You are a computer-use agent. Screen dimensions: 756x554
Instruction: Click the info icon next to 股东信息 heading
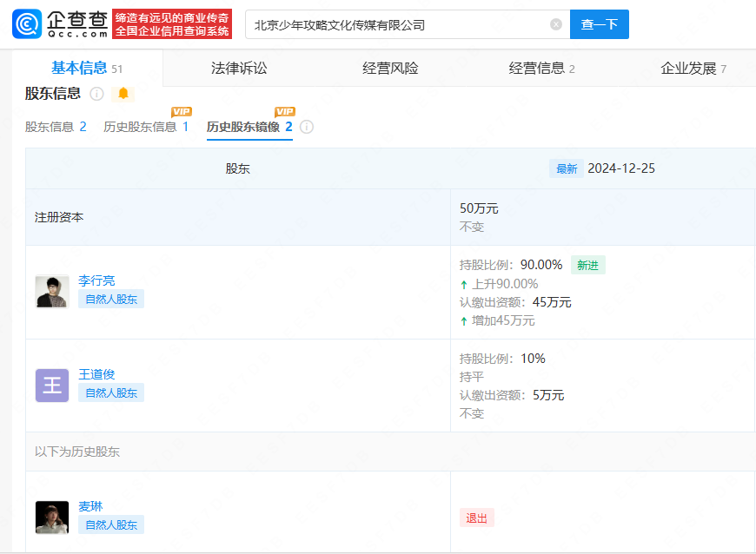point(97,94)
